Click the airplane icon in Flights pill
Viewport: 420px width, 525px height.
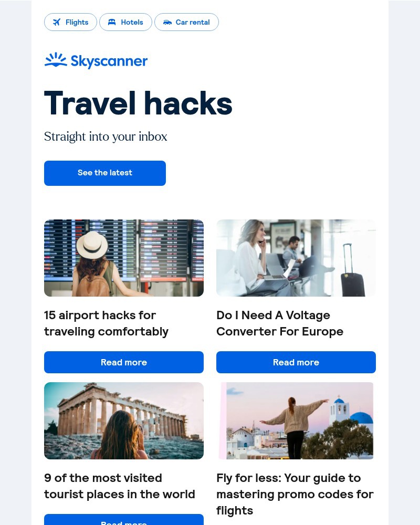click(57, 22)
